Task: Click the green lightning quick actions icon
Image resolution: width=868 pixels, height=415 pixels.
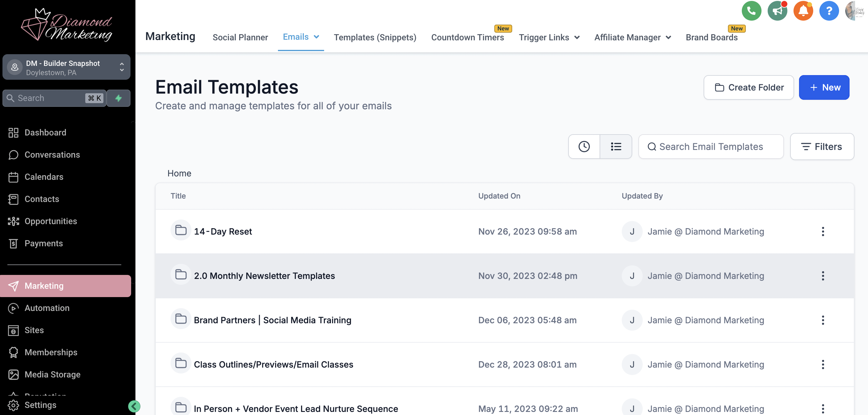Action: tap(119, 98)
